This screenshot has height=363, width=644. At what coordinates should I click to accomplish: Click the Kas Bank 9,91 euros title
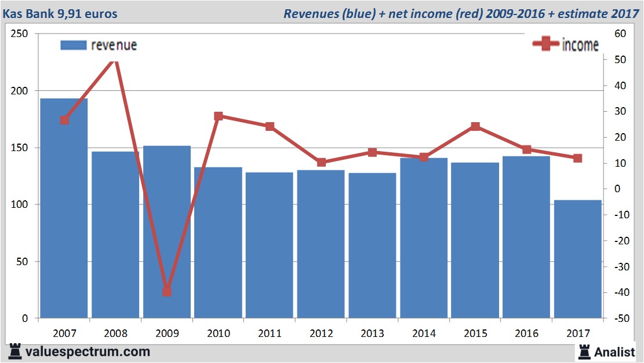click(x=61, y=13)
